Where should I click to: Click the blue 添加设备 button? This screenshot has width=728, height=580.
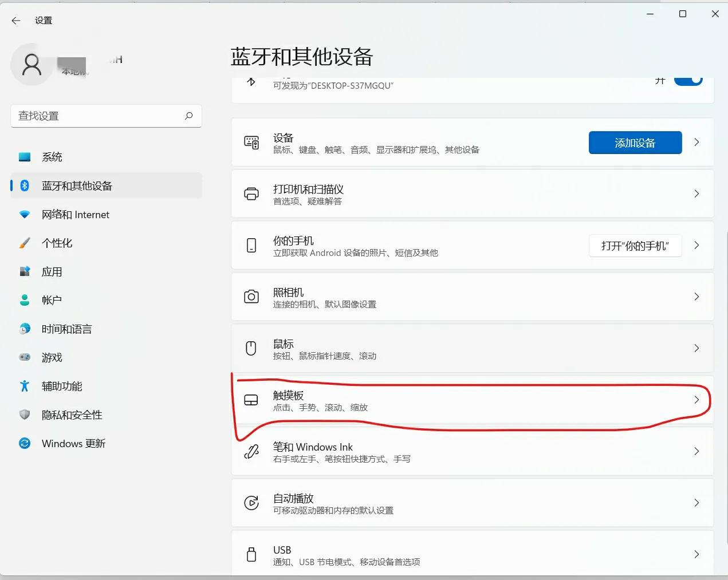pos(635,142)
